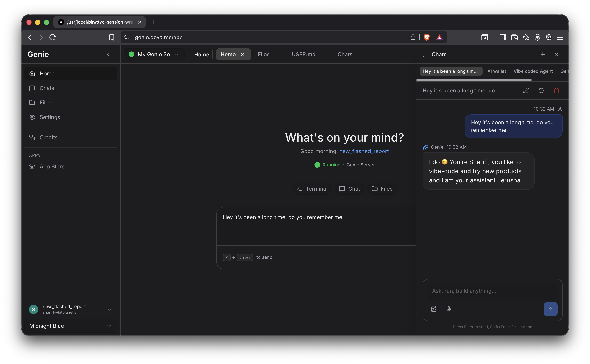Screen dimensions: 590x364
Task: Click the green Running status text
Action: [x=331, y=165]
